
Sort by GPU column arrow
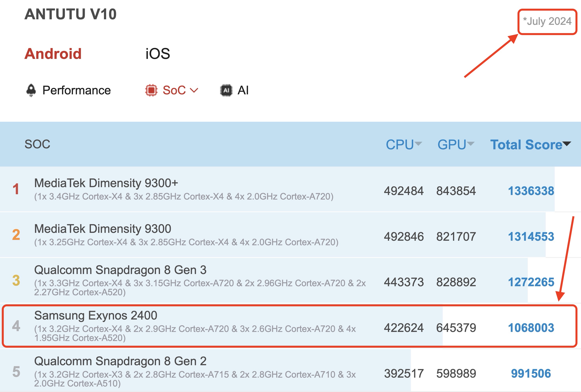tap(471, 144)
